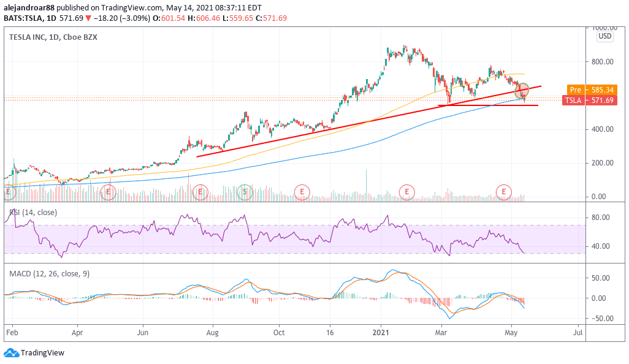
Task: Click the 40.00 level on RSI scale
Action: coord(601,246)
